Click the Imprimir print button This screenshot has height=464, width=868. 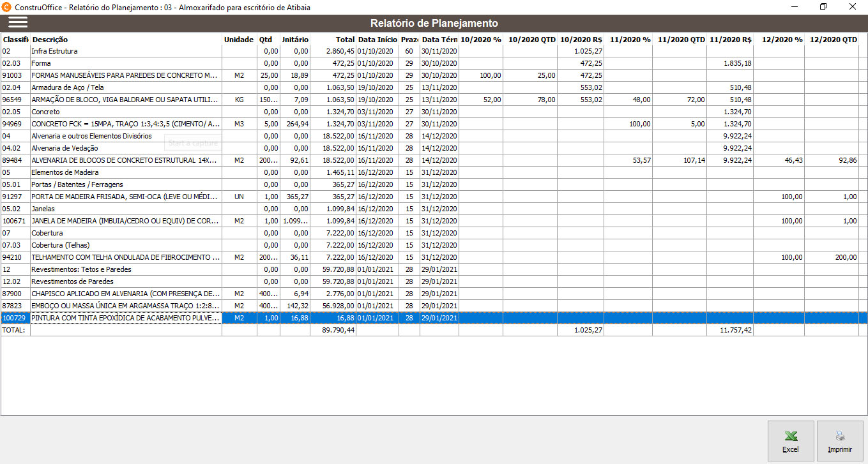tap(840, 440)
